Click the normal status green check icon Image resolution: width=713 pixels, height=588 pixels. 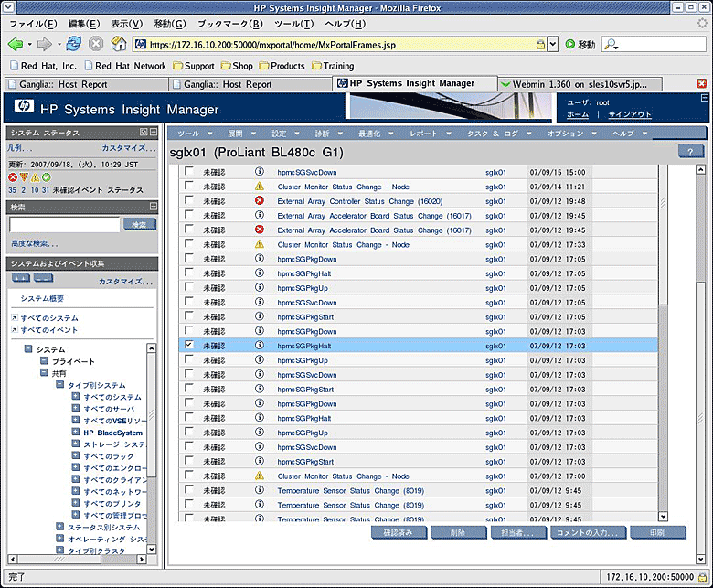[47, 177]
